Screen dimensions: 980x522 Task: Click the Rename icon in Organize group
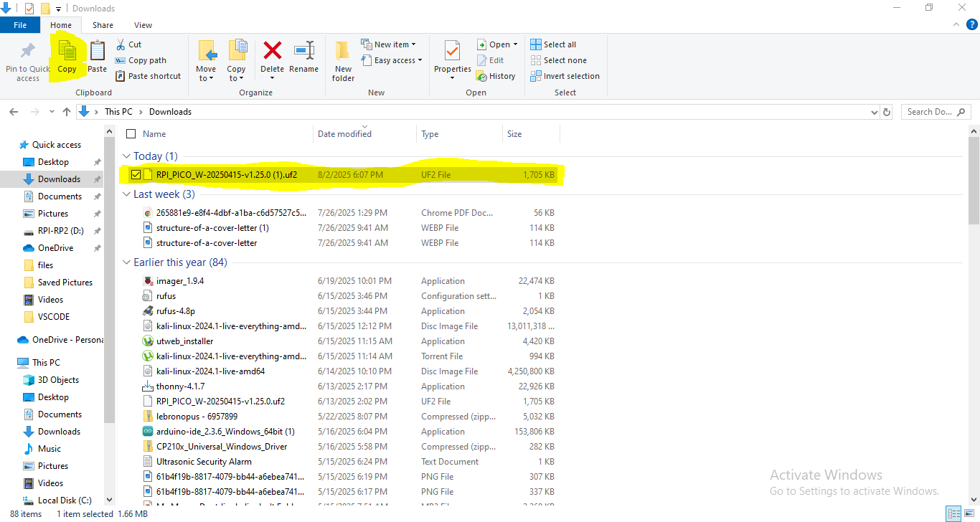[304, 50]
